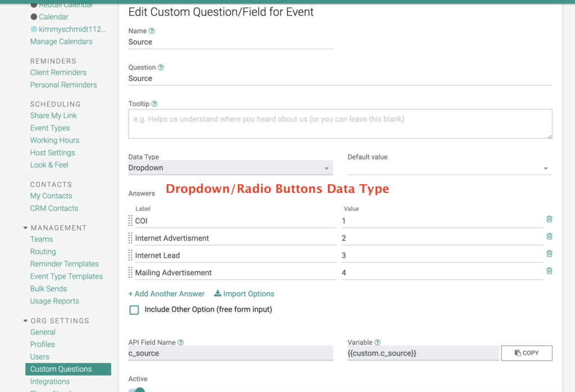575x392 pixels.
Task: Open Profiles page
Action: (x=43, y=344)
